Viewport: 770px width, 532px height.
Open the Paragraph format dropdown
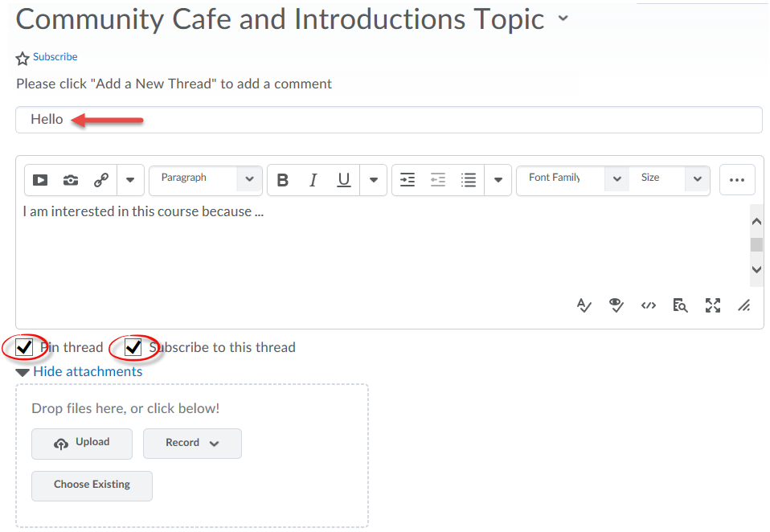(206, 180)
